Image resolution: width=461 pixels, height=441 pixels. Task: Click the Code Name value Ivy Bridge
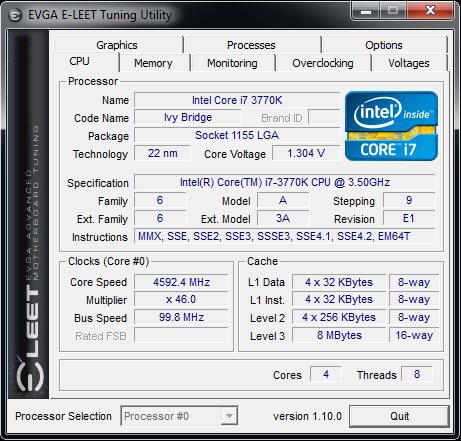(188, 117)
